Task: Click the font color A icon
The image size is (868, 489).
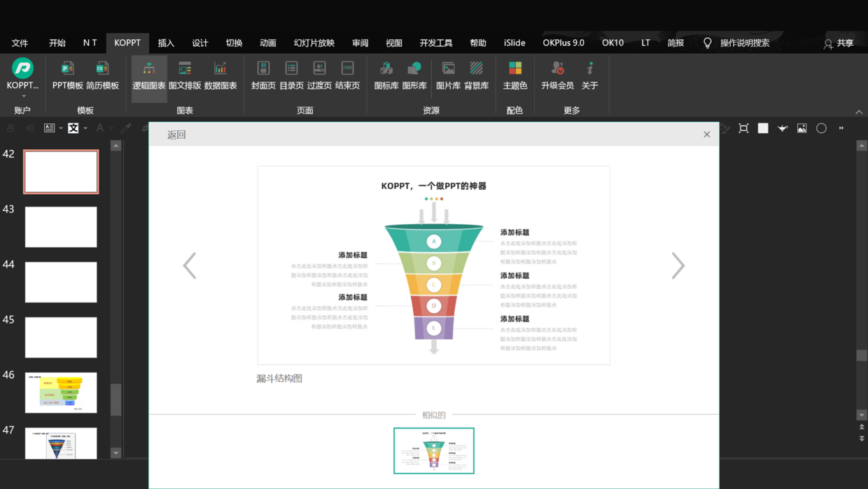Action: click(x=100, y=128)
